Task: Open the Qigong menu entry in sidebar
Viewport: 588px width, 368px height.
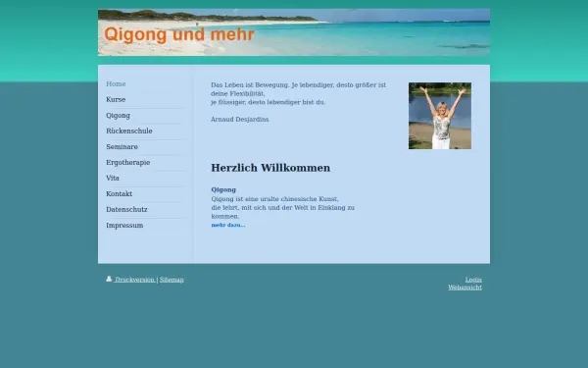Action: [119, 115]
